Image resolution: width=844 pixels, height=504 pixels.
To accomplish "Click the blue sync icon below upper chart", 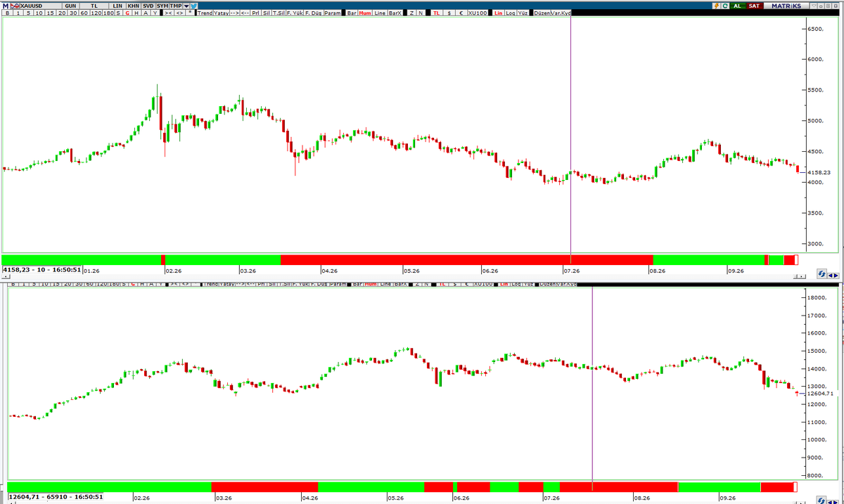I will click(x=821, y=273).
